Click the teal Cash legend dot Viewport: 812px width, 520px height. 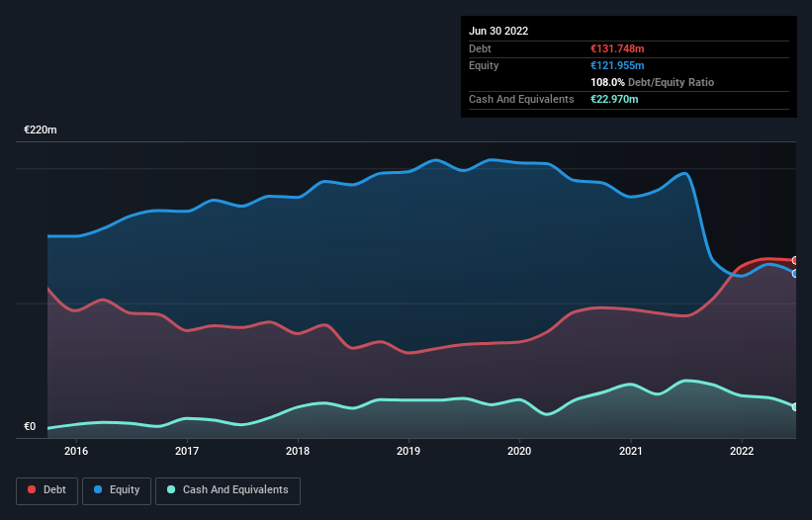[171, 489]
